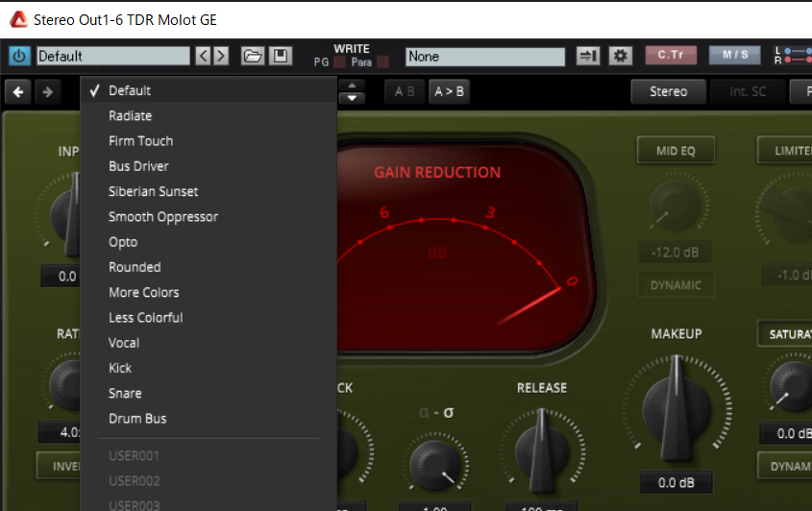Pick the Siberian Sunset preset
The height and width of the screenshot is (511, 812).
[209, 191]
